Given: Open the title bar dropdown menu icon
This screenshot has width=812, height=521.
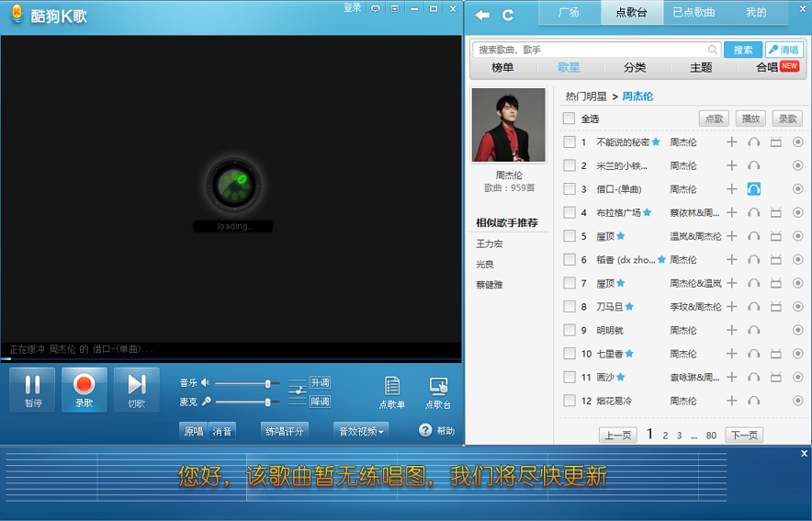Looking at the screenshot, I should pos(395,8).
